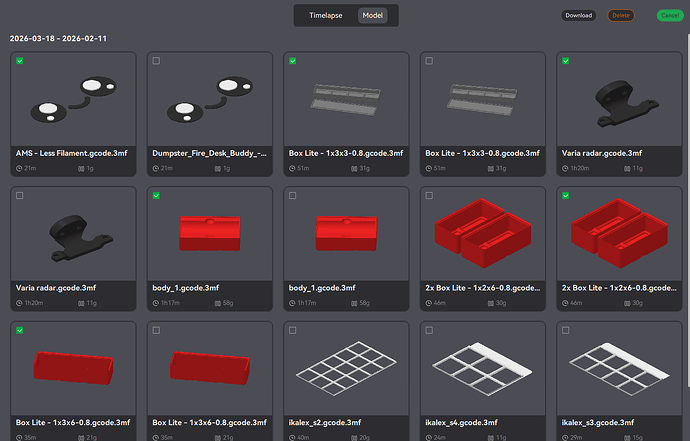Click the clock icon on checked Varia radar card
Screen dimensions: 690x441
[565, 169]
